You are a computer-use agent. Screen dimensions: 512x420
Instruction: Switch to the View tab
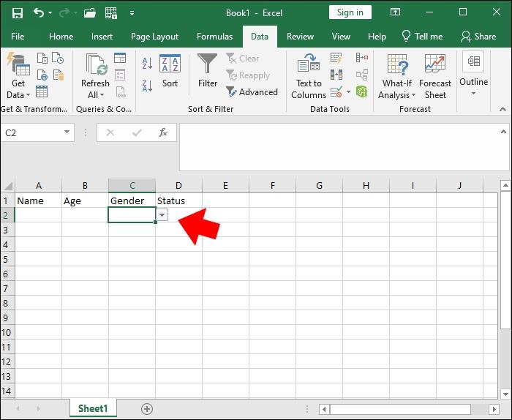pyautogui.click(x=341, y=37)
